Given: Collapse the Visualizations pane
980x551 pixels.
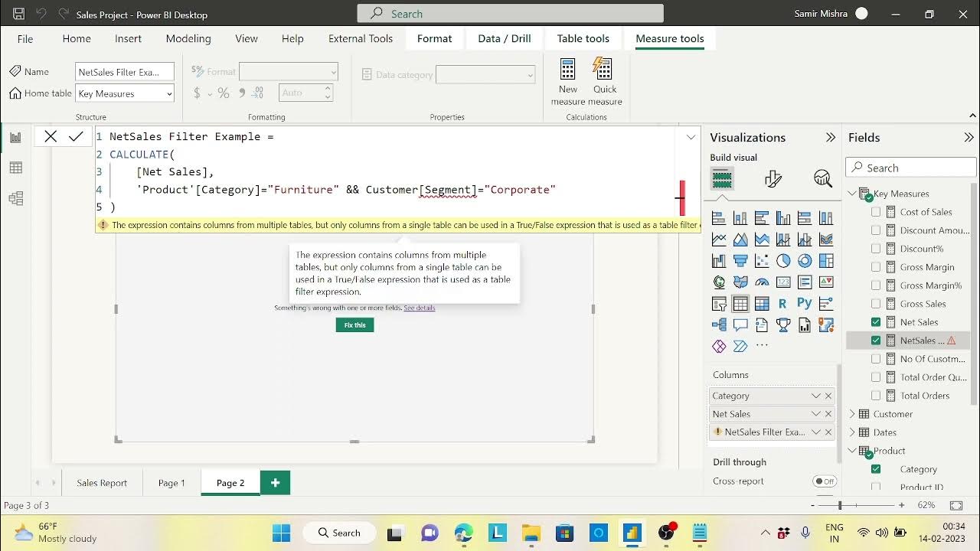Looking at the screenshot, I should (x=831, y=138).
